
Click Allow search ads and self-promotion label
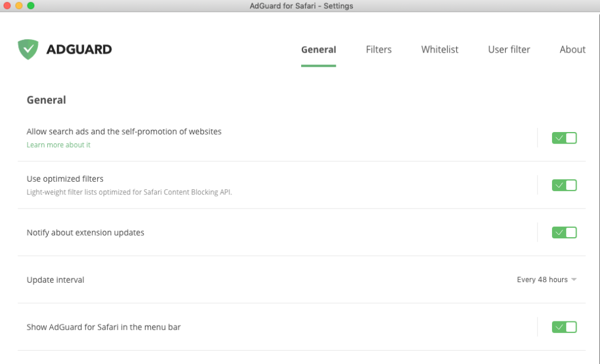click(124, 131)
